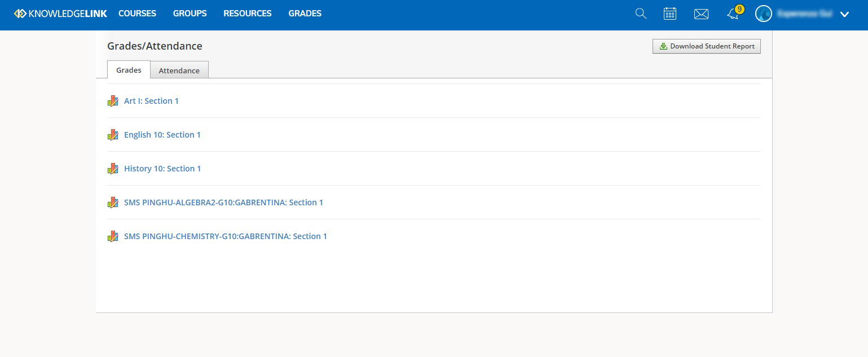The image size is (868, 357).
Task: Select the Grades tab
Action: tap(129, 69)
